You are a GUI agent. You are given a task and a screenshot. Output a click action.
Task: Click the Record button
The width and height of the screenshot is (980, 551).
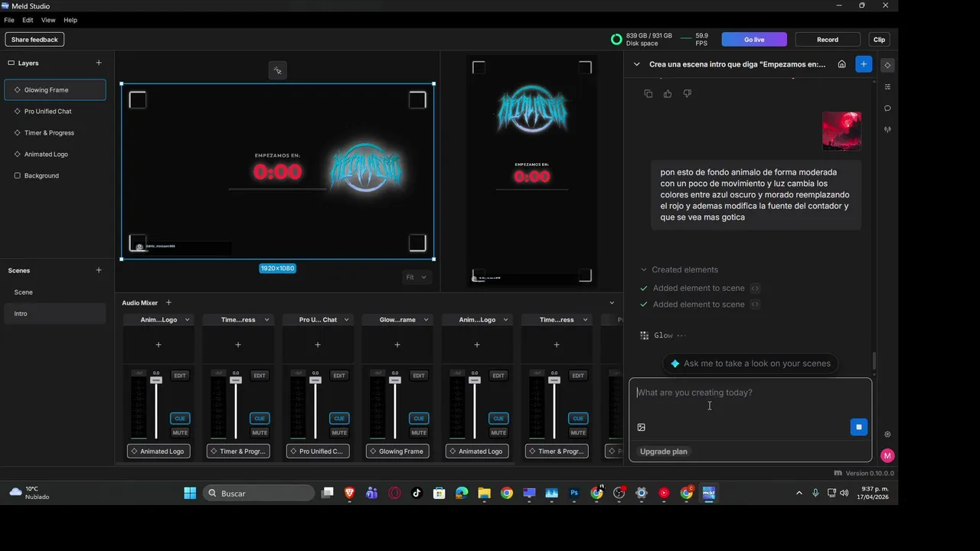pos(828,40)
